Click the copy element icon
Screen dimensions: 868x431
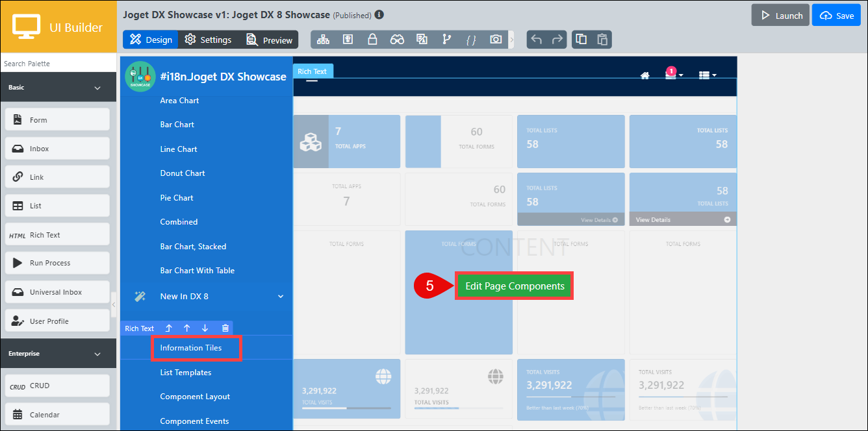tap(581, 40)
